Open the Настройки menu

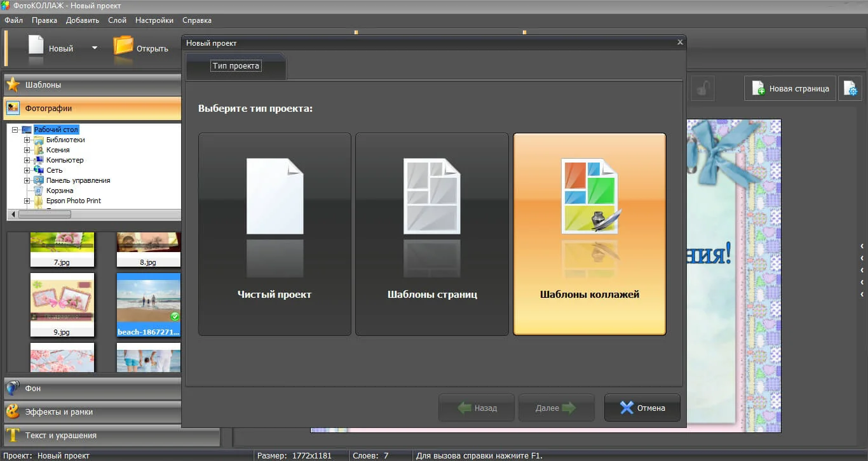pos(154,20)
